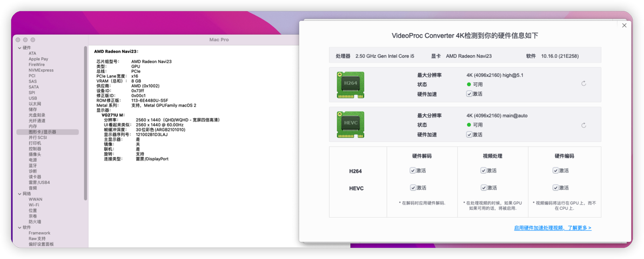Select 雷雳/USB4 in the sidebar
The image size is (644, 259).
[x=39, y=183]
